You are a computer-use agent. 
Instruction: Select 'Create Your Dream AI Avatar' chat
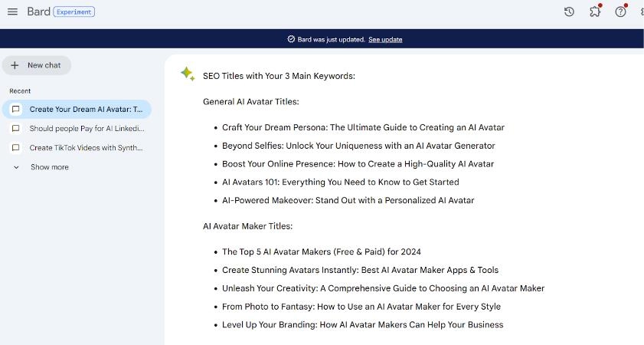coord(86,110)
